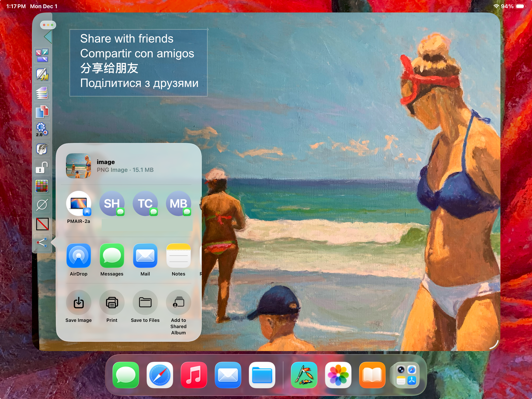
Task: Send to contact MB via Messages
Action: 178,204
